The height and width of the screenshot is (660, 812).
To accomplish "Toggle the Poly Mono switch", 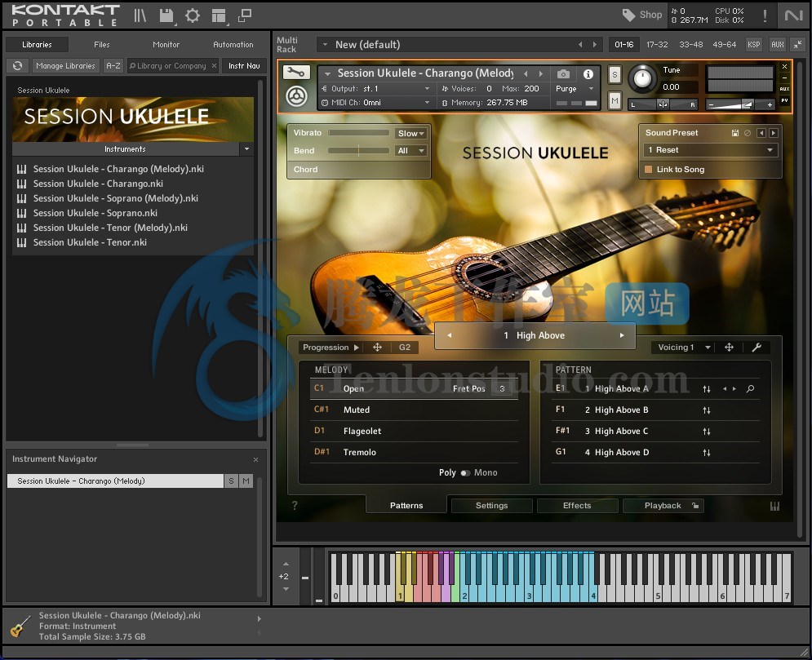I will (x=465, y=473).
